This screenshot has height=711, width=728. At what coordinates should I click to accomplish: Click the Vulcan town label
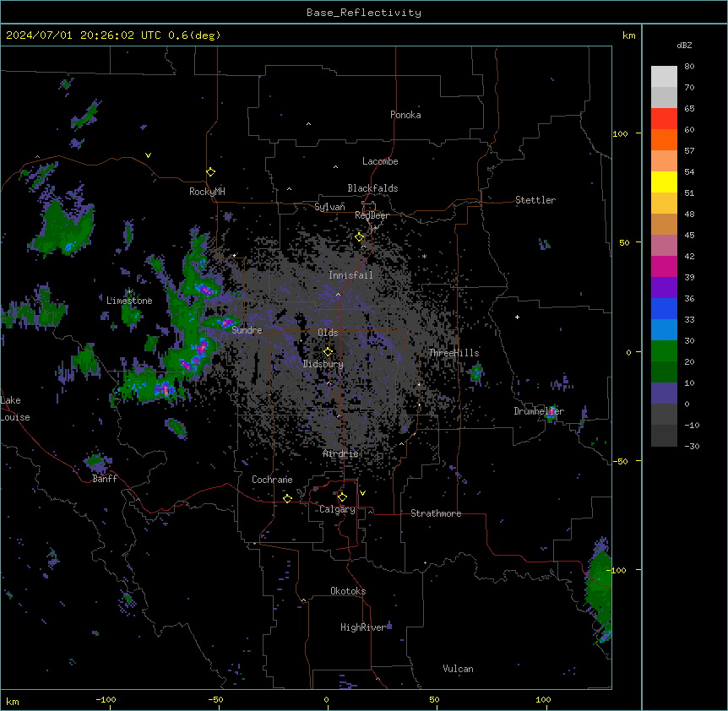[458, 669]
